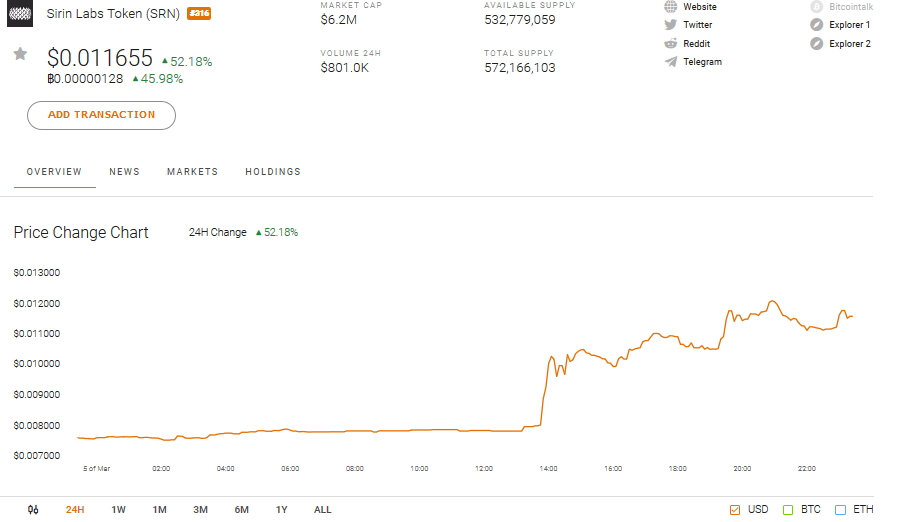
Task: Go to the Holdings tab
Action: pos(273,172)
